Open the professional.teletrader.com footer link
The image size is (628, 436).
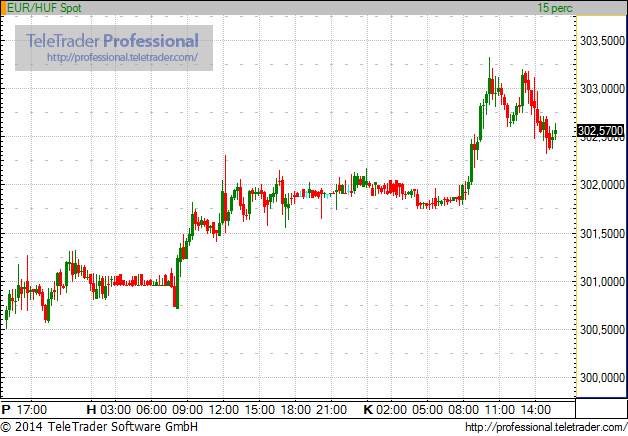546,427
